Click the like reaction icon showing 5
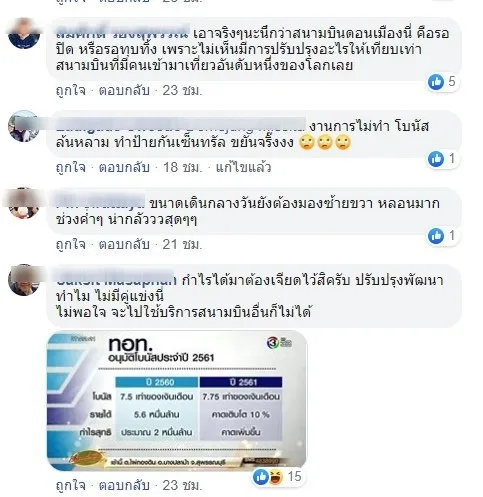This screenshot has height=497, width=483. [x=436, y=82]
